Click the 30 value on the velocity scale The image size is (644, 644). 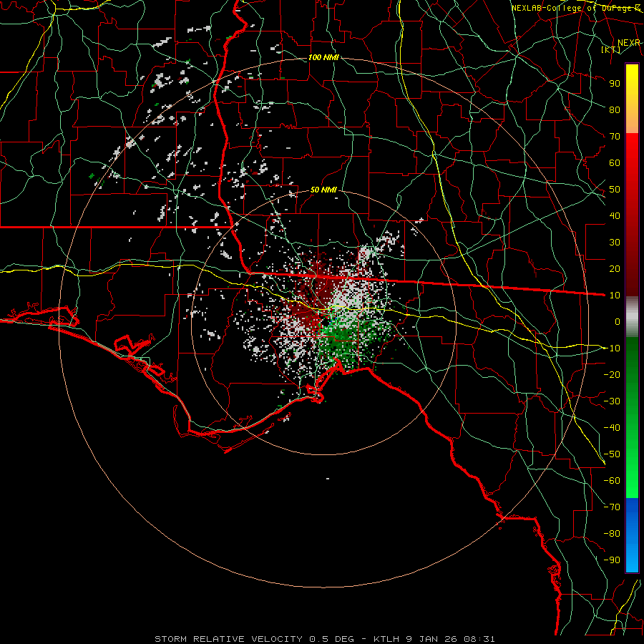615,243
